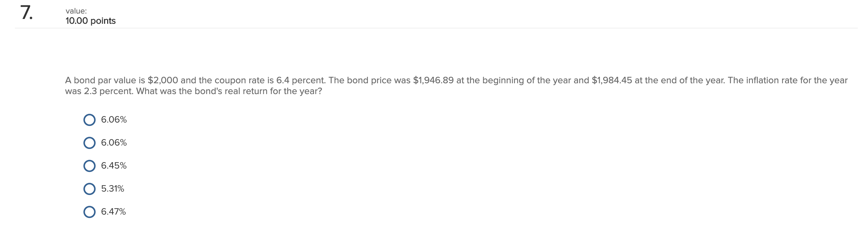Click the second 6.06% answer label

point(114,142)
